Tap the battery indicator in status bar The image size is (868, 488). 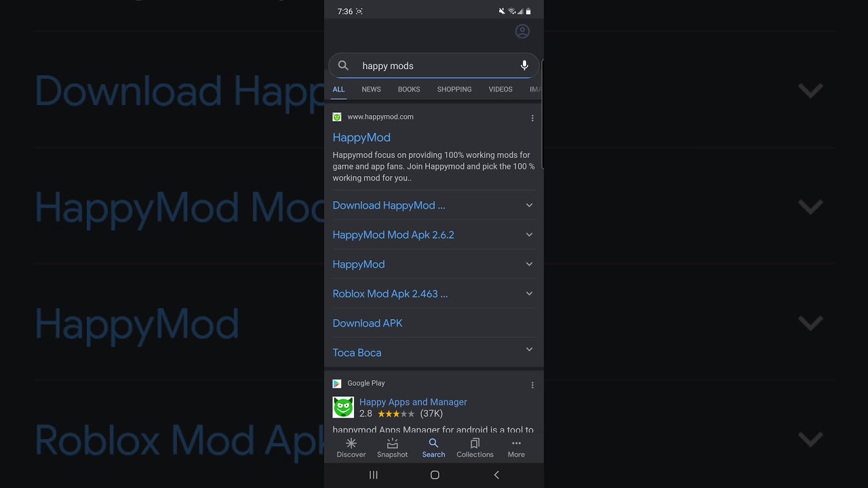click(528, 12)
